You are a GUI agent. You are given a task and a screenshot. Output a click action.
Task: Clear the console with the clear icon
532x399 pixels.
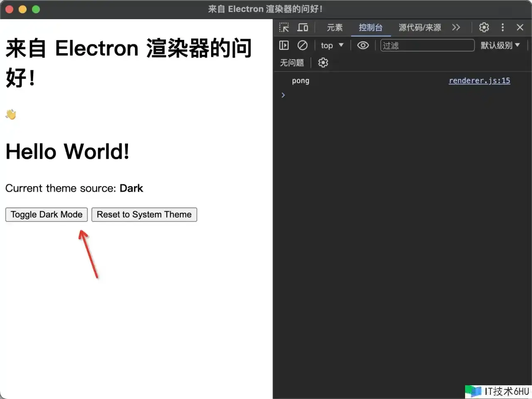click(303, 45)
